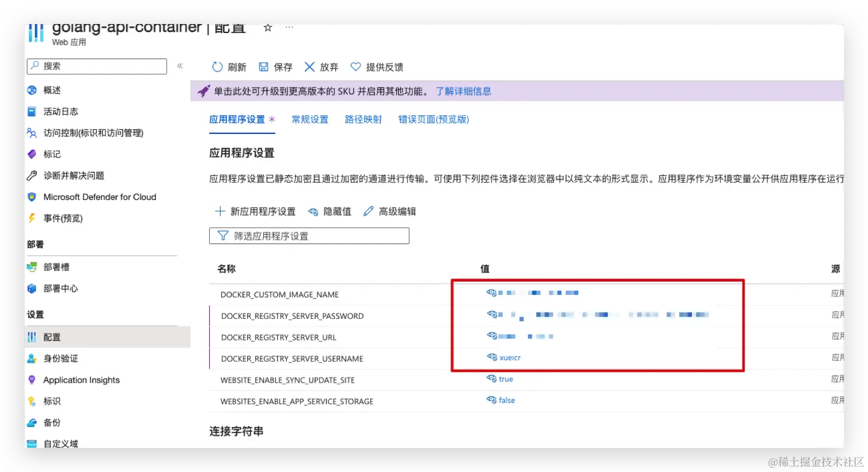Viewport: 868px width, 472px height.
Task: Open 备份 backup
Action: click(x=52, y=423)
